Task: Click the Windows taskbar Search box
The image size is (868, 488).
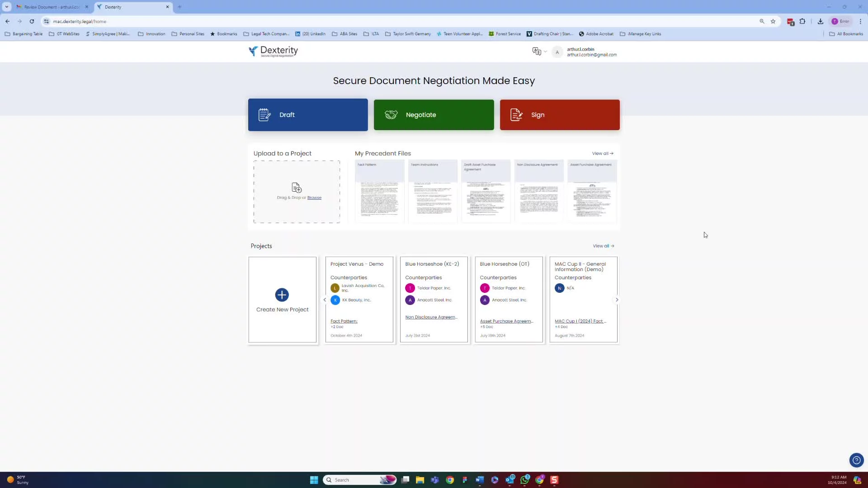Action: 360,480
